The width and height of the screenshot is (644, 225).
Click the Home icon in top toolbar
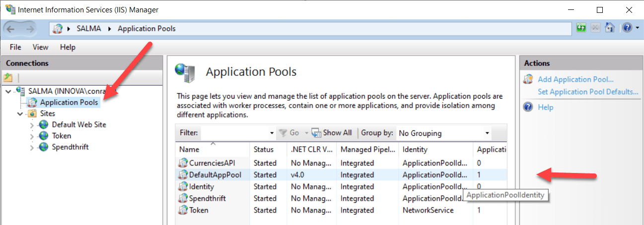(610, 28)
